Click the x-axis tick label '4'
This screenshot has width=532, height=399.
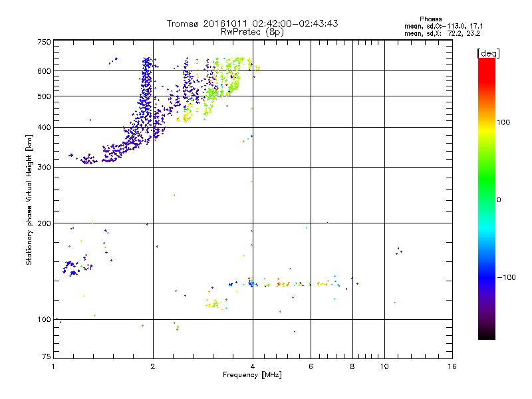tap(253, 366)
